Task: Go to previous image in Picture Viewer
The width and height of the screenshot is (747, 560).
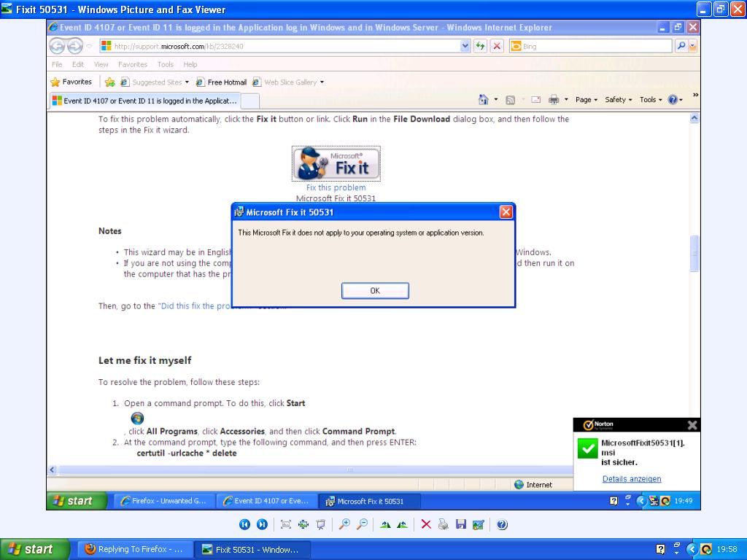Action: tap(244, 524)
